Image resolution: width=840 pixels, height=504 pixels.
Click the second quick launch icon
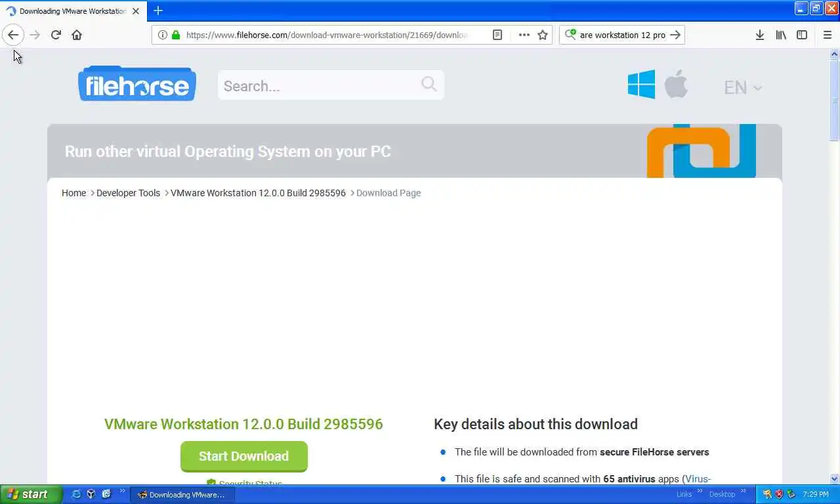coord(91,494)
